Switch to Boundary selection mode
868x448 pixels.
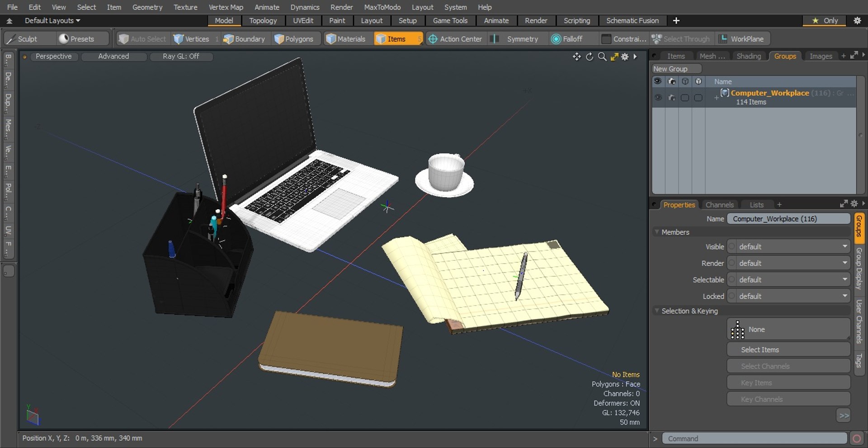(244, 39)
